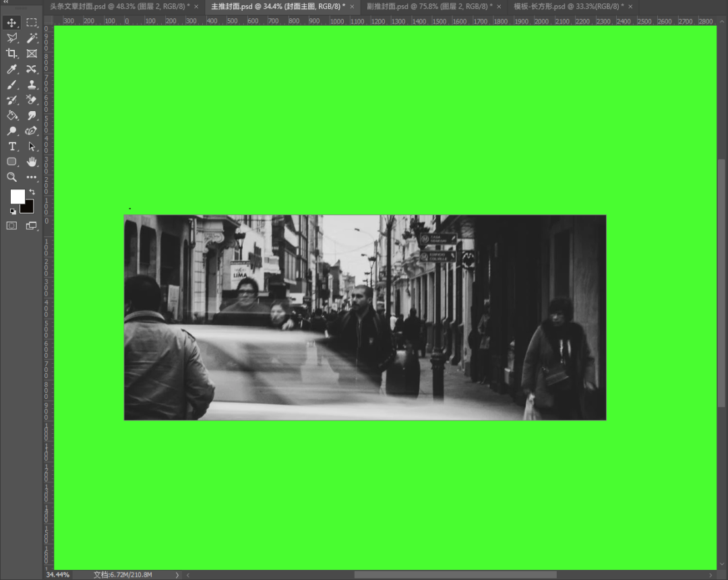The image size is (728, 580).
Task: Select the Freeform Pen tool
Action: [x=32, y=131]
